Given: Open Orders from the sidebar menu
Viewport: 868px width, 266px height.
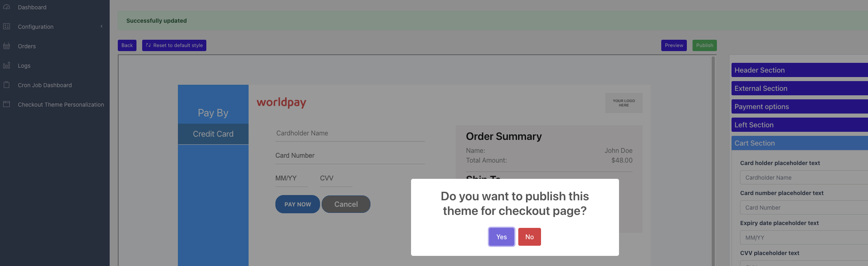Looking at the screenshot, I should coord(27,46).
